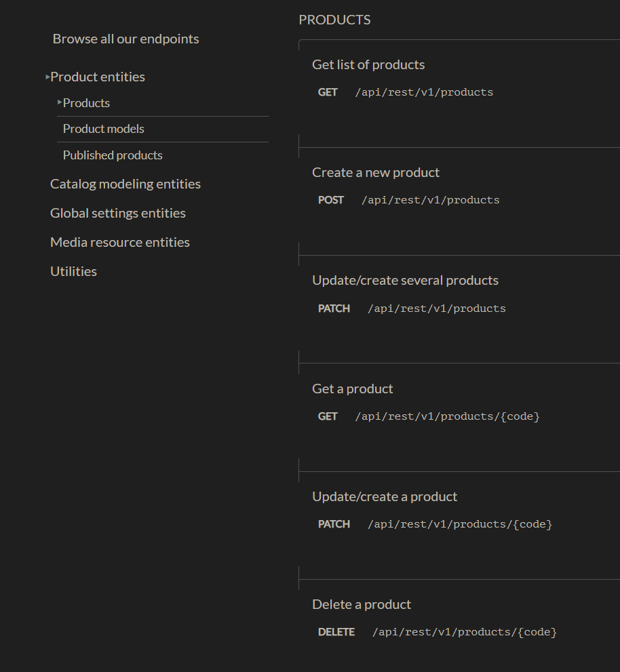The width and height of the screenshot is (620, 672).
Task: Click the DELETE method badge
Action: point(336,631)
